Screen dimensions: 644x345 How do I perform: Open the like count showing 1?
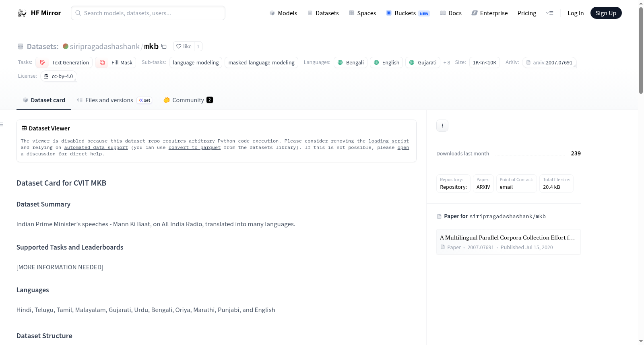pyautogui.click(x=198, y=46)
